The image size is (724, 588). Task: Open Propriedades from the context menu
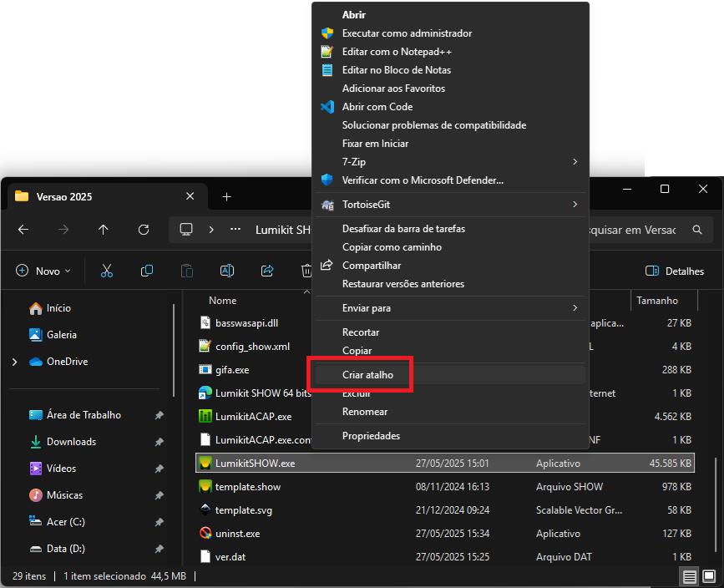[x=450, y=436]
